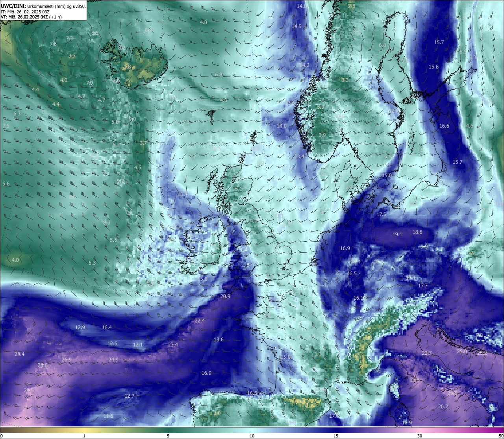
Task: Click the 20.2 value on the map
Action: (x=443, y=406)
